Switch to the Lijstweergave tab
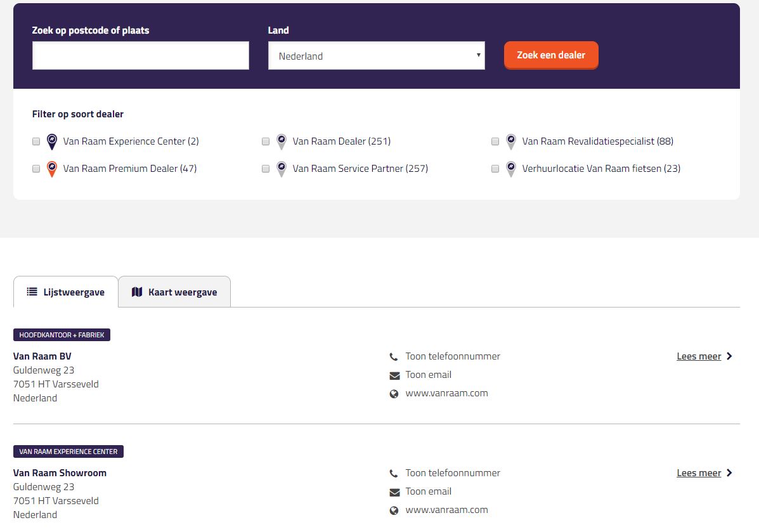759x532 pixels. [65, 292]
